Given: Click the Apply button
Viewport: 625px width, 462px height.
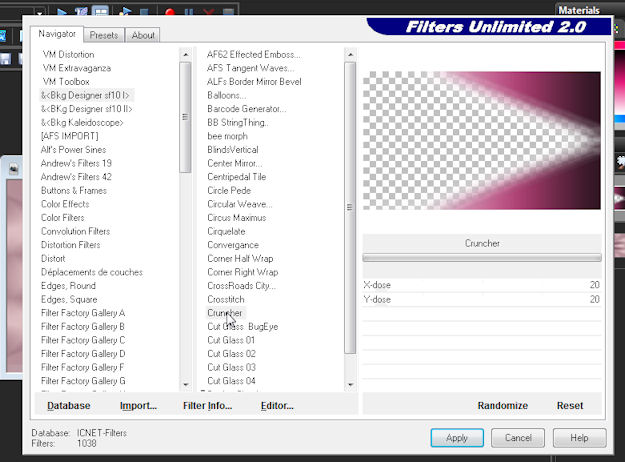Looking at the screenshot, I should pyautogui.click(x=457, y=438).
